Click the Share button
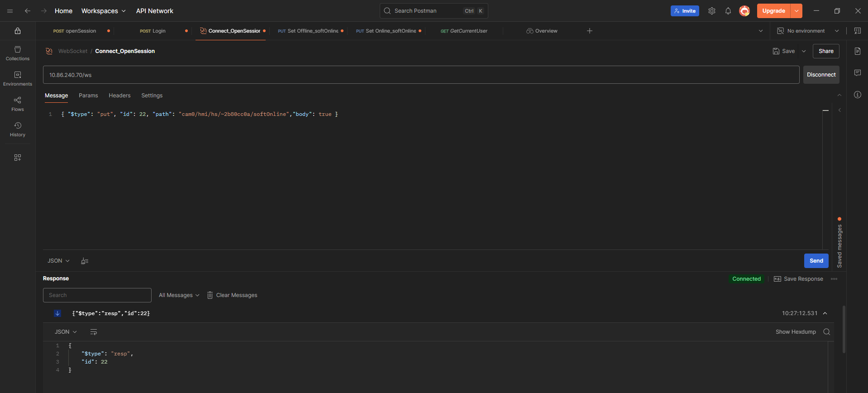This screenshot has width=868, height=393. click(x=826, y=51)
